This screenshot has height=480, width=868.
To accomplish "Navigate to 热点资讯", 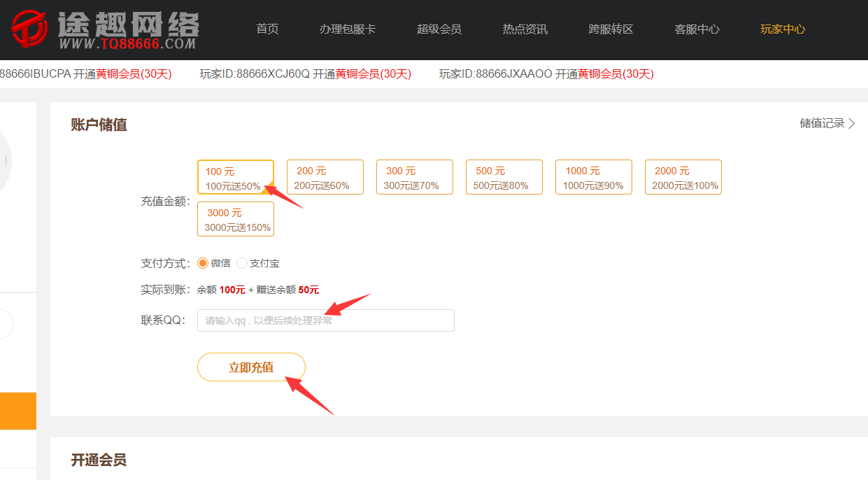I will (525, 29).
